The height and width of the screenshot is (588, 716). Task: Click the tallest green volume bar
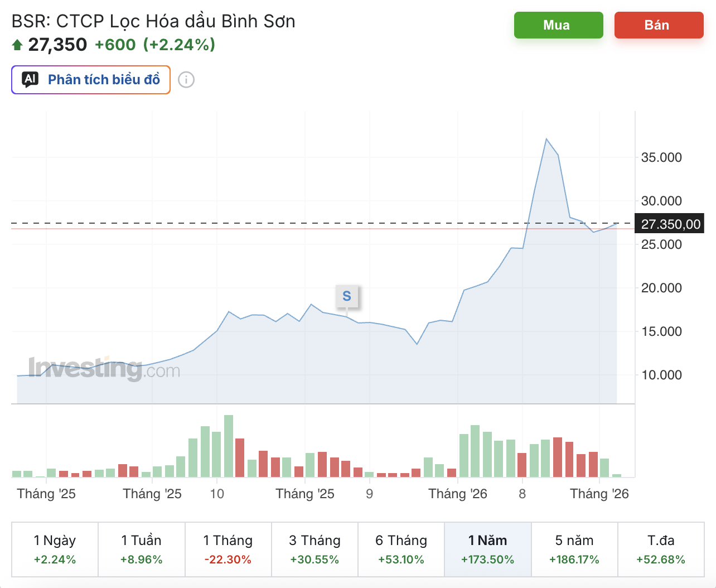[x=229, y=446]
